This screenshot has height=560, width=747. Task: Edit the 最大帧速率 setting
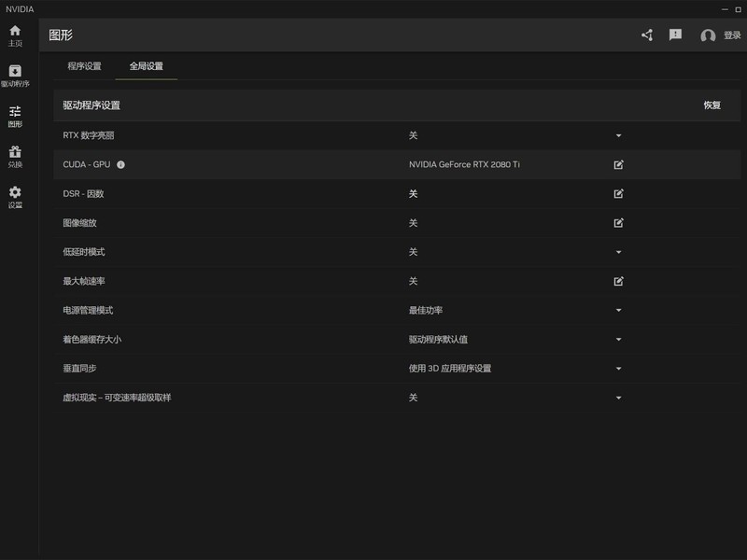pyautogui.click(x=618, y=282)
